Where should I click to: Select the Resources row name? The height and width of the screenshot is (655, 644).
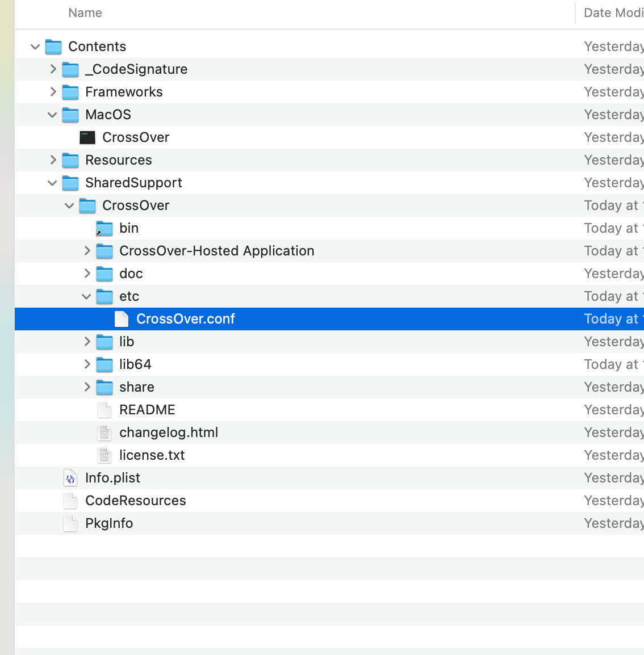coord(119,160)
